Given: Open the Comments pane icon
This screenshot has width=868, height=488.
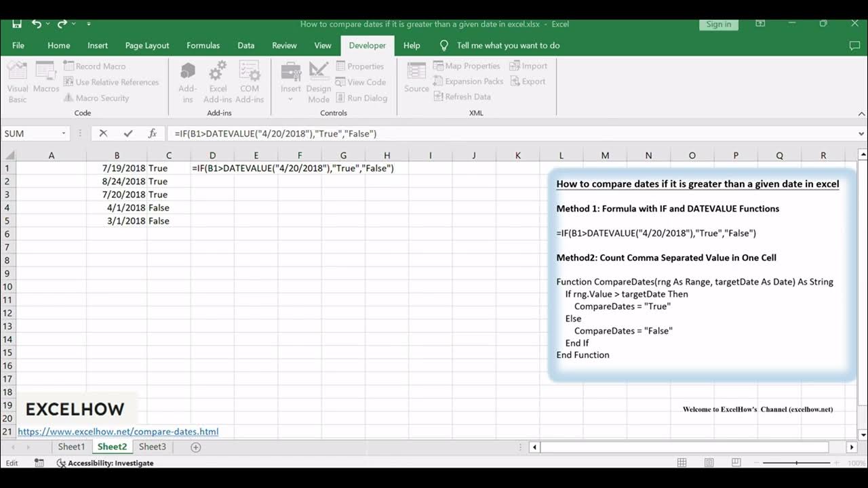Looking at the screenshot, I should pos(854,45).
